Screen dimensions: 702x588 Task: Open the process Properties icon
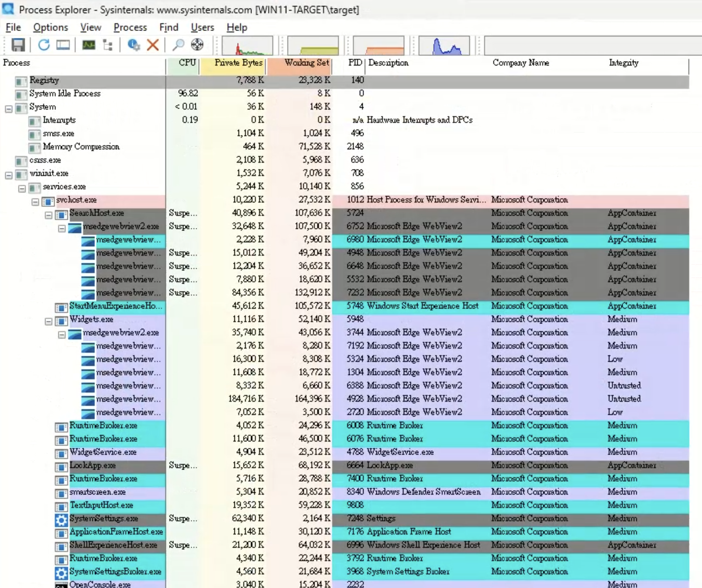coord(133,45)
